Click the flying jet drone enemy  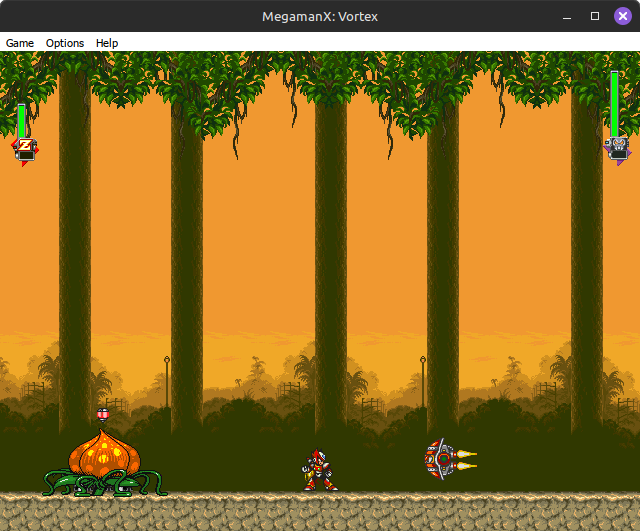(x=450, y=459)
